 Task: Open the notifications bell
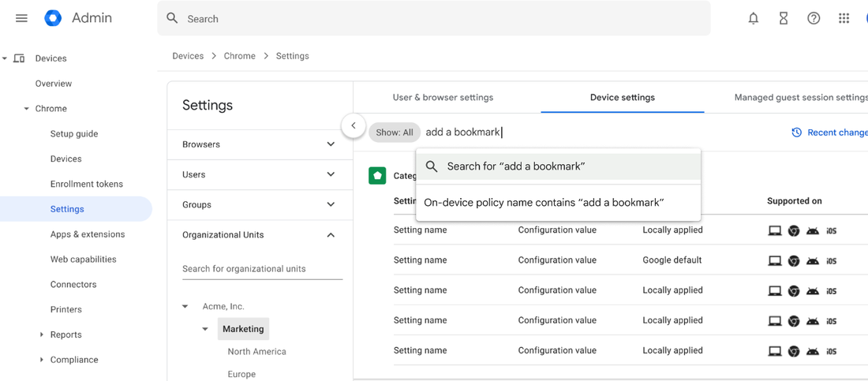(x=754, y=18)
